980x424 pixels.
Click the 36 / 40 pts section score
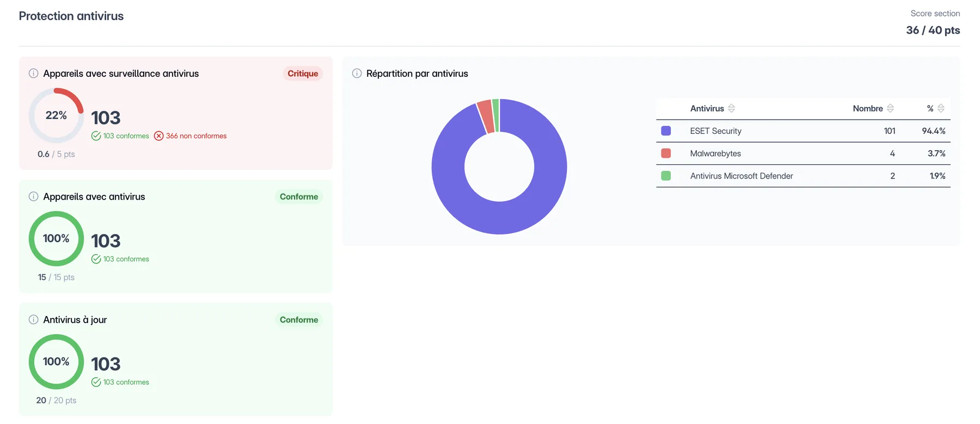pos(933,30)
